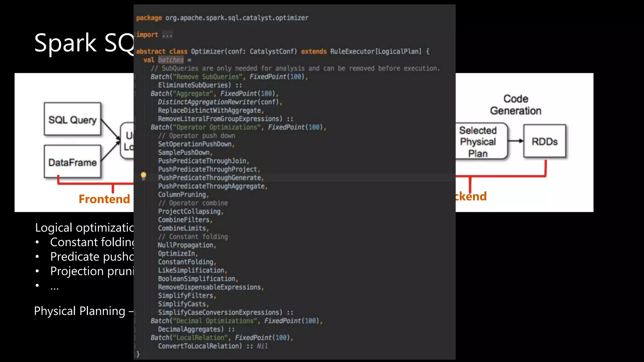Click 'PushPredicateThroughGenerate' rule
The image size is (644, 362).
click(x=209, y=178)
